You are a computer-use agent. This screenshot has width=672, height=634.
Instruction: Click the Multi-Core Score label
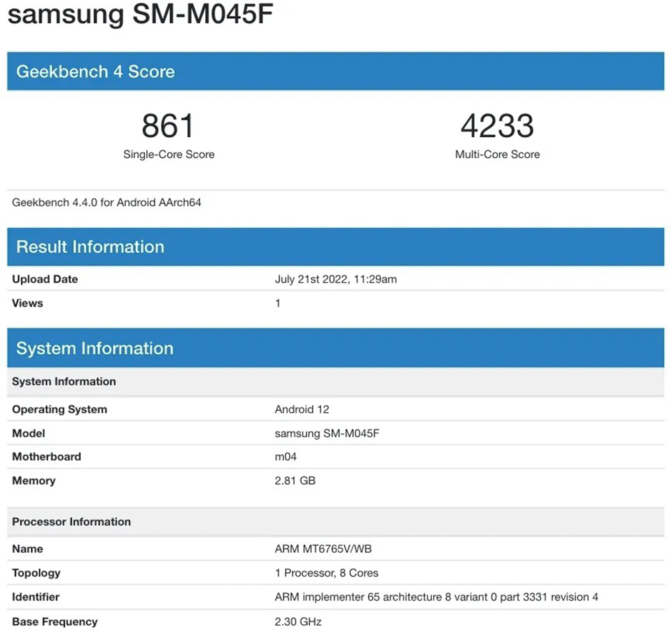[x=497, y=155]
